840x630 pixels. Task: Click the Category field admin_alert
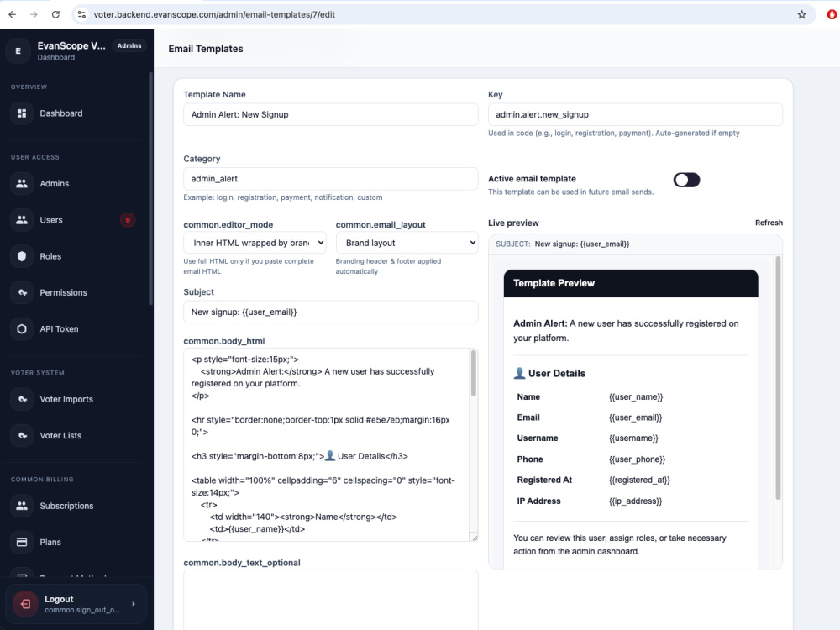pyautogui.click(x=330, y=178)
